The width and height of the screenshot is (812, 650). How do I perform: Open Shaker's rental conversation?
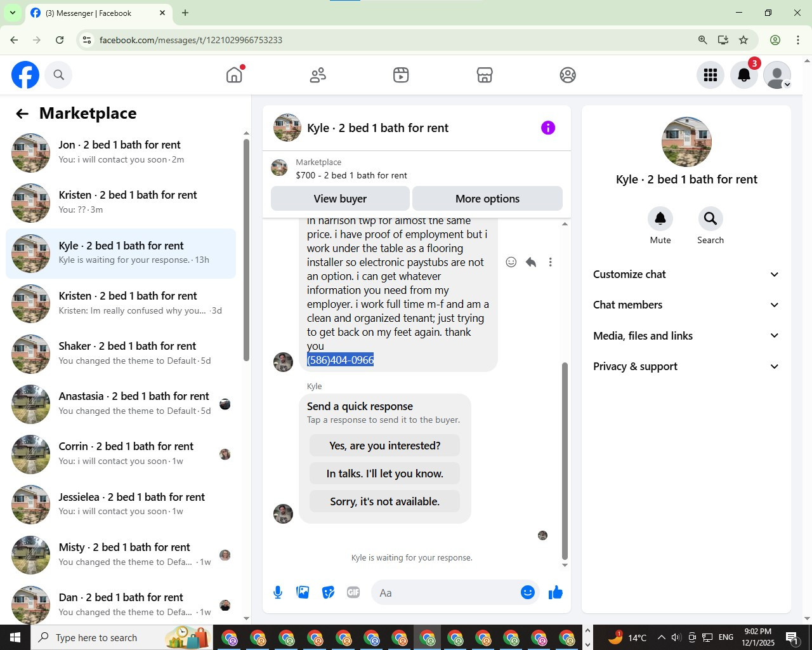point(121,354)
